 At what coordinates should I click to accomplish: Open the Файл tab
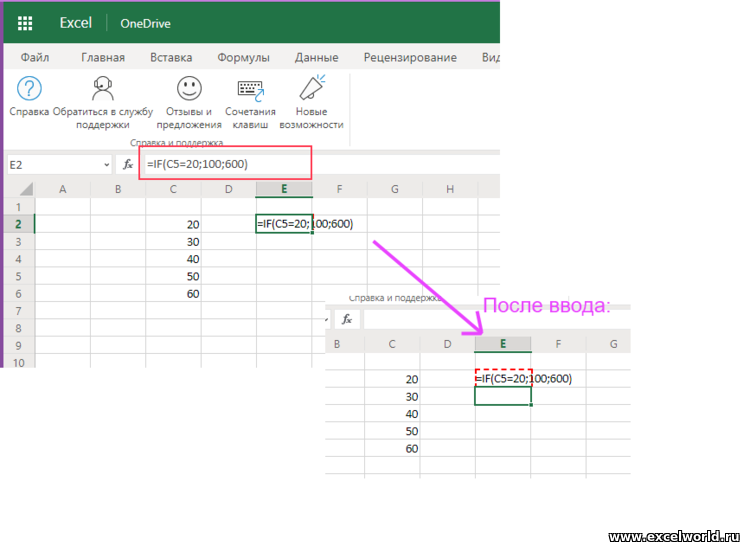pos(34,57)
